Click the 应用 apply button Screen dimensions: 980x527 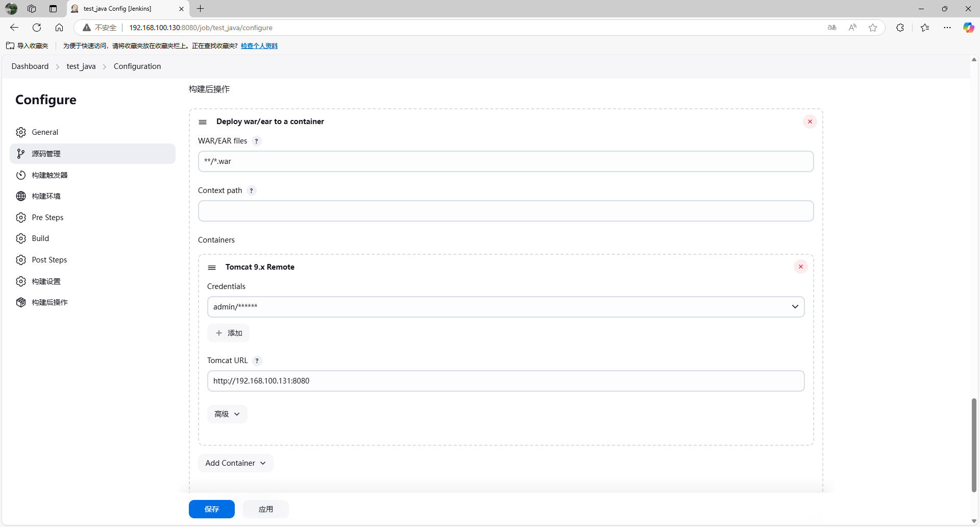click(x=265, y=509)
